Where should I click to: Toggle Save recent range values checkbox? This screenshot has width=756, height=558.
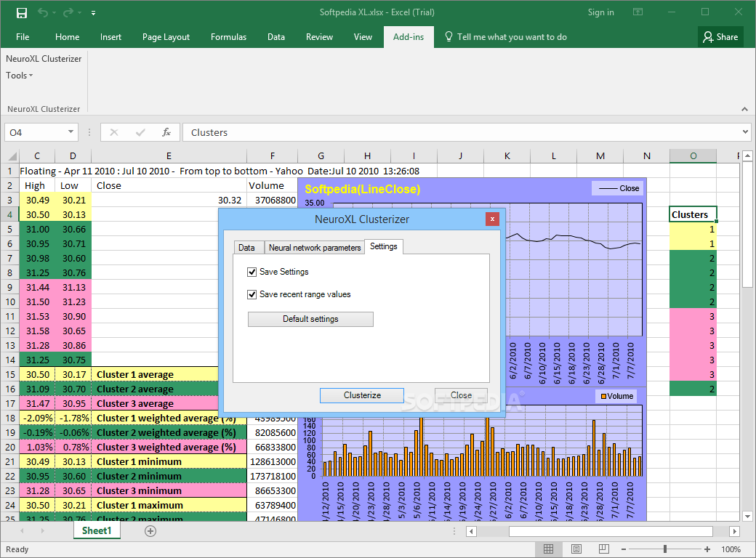coord(252,294)
